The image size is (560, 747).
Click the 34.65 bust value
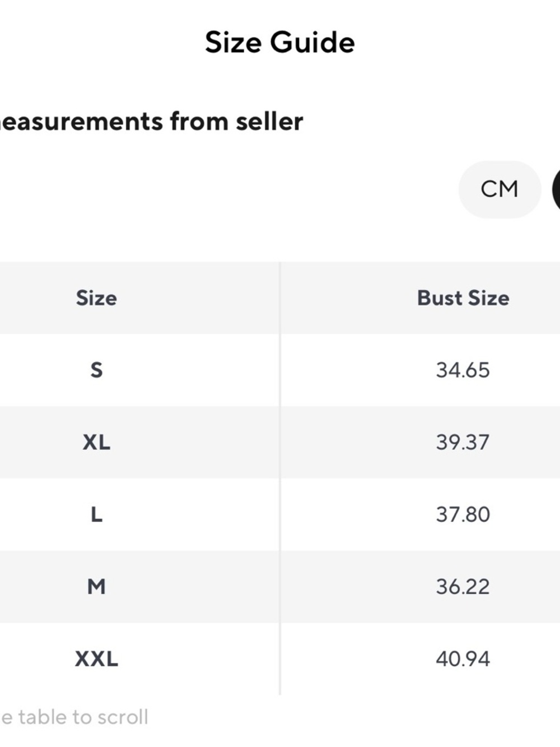(463, 370)
